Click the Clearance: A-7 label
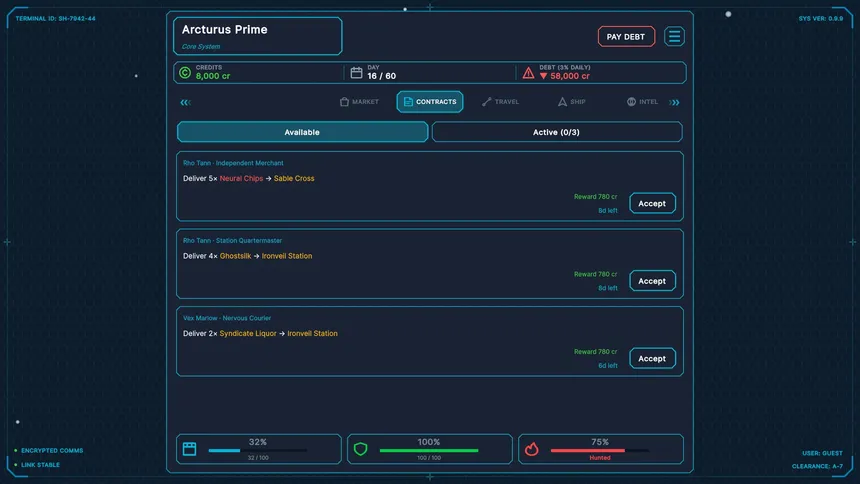This screenshot has width=860, height=484. point(817,466)
